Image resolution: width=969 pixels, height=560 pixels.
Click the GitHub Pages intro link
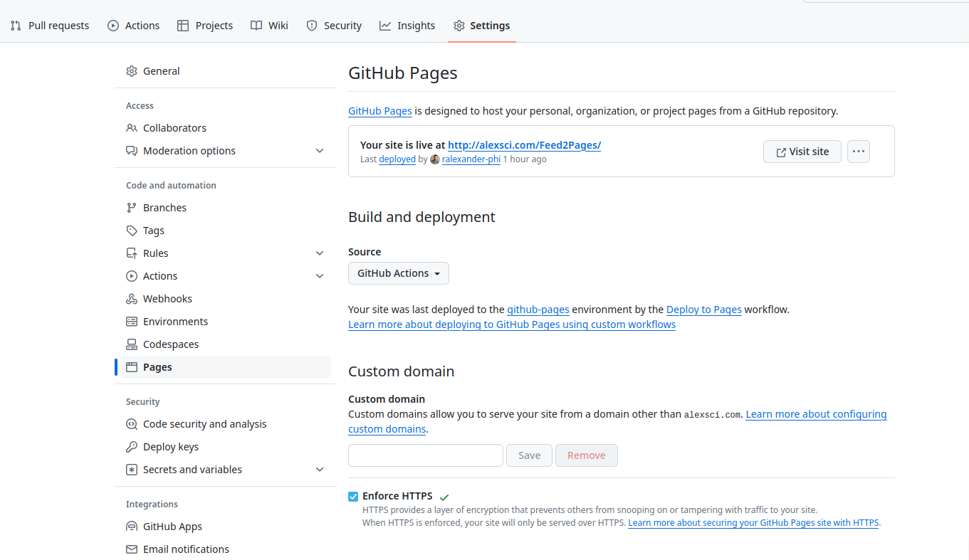[x=380, y=111]
